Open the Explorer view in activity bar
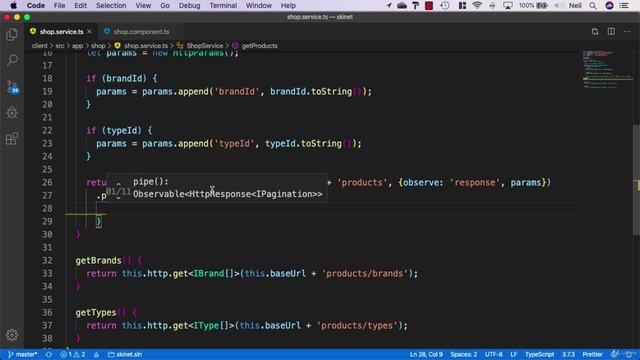 point(12,35)
